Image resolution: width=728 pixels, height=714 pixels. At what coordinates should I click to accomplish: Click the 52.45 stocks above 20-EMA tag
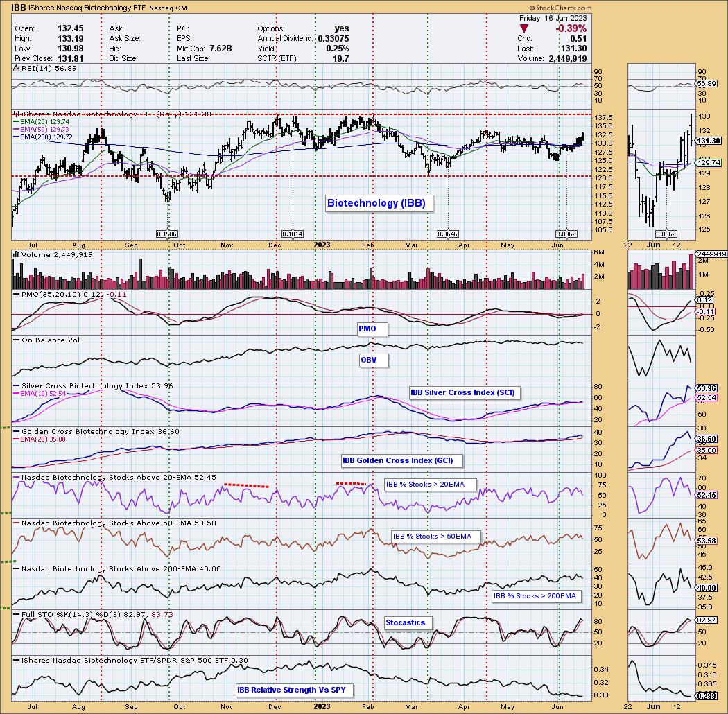[x=707, y=496]
